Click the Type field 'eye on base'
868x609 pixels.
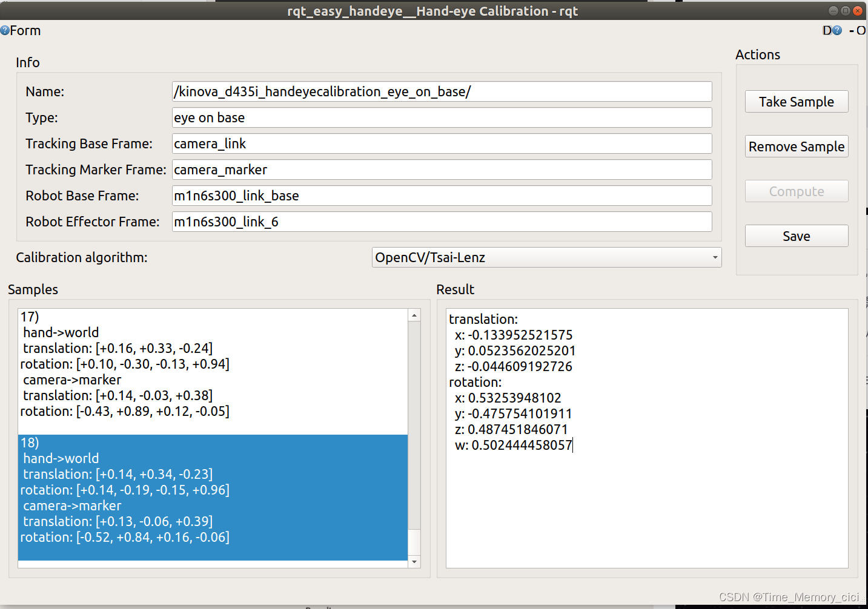442,117
